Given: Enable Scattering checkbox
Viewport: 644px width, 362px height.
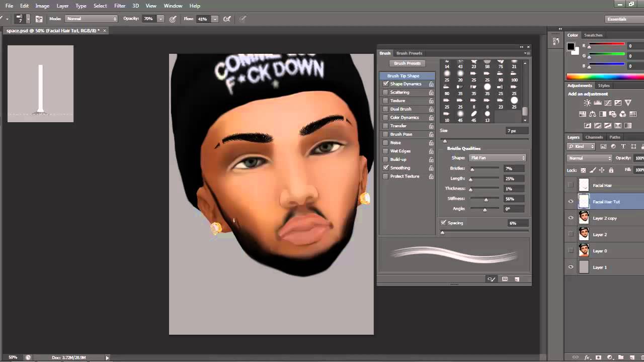Looking at the screenshot, I should coord(386,93).
